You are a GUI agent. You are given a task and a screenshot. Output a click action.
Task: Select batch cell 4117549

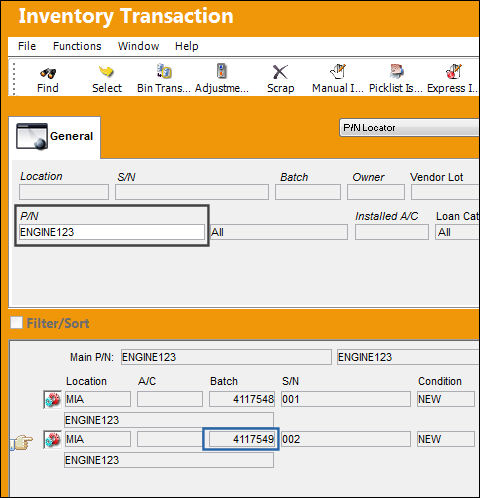242,439
